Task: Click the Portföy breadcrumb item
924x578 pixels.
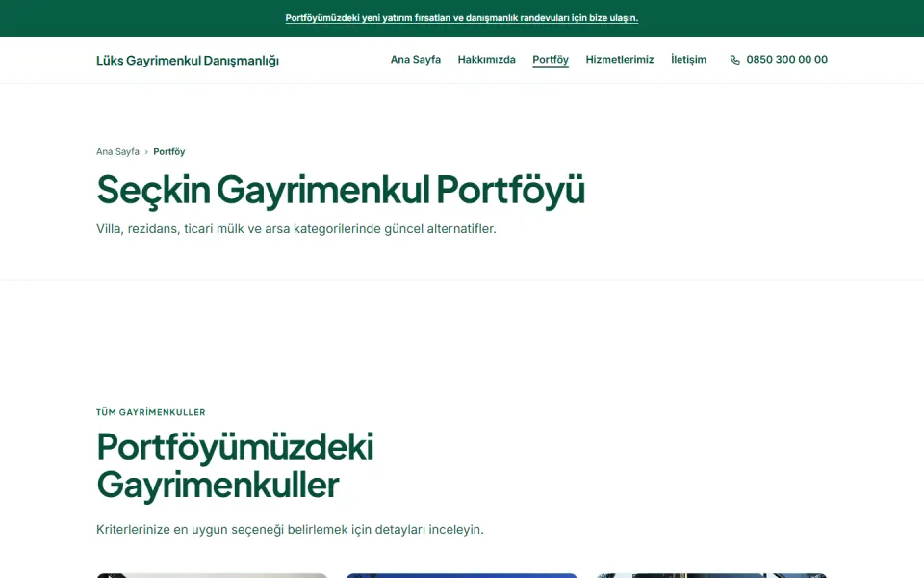Action: pyautogui.click(x=169, y=151)
